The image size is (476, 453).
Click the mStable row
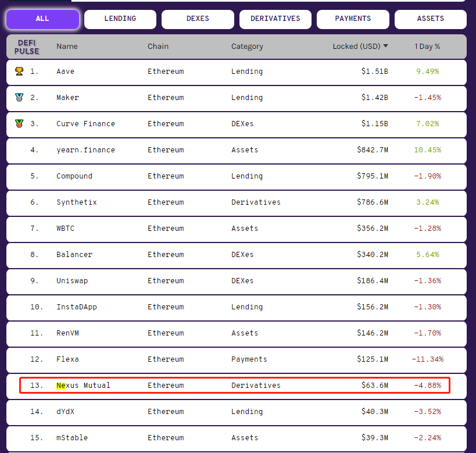236,438
